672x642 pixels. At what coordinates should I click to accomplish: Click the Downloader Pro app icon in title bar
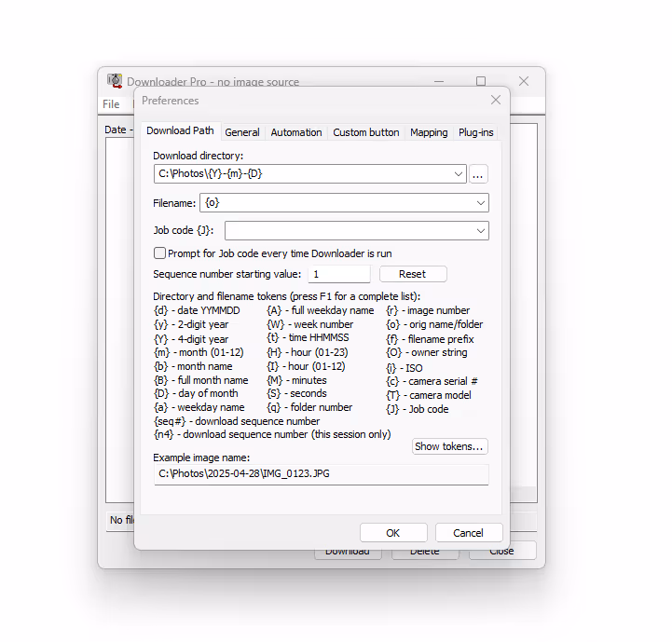tap(115, 80)
